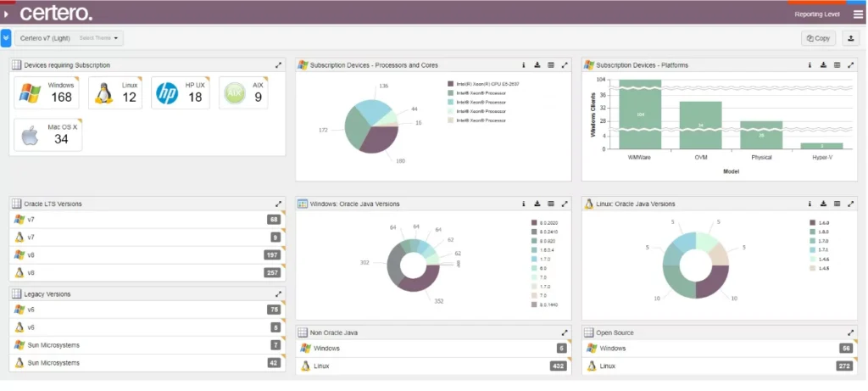Viewport: 868px width, 391px height.
Task: Click the upload/export icon next to Copy
Action: 850,38
